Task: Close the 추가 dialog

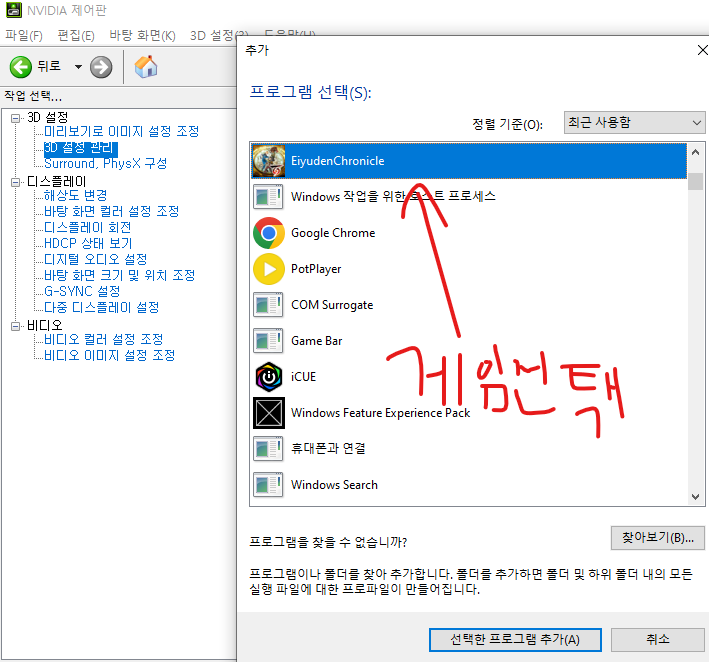Action: 702,50
